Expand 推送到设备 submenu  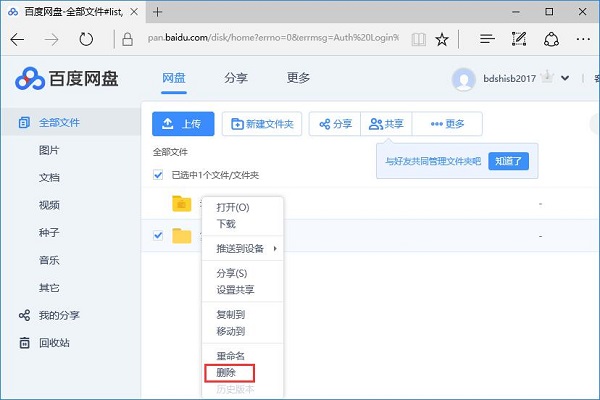click(243, 248)
